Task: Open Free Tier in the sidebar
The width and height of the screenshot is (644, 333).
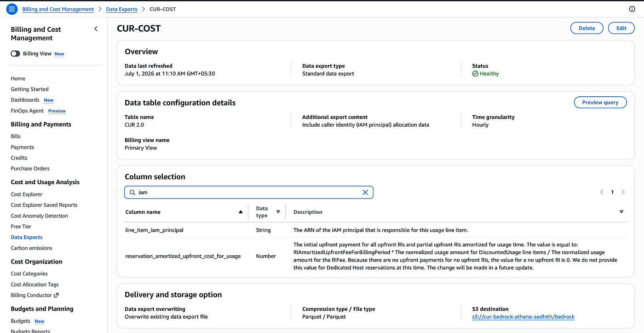Action: [x=21, y=227]
